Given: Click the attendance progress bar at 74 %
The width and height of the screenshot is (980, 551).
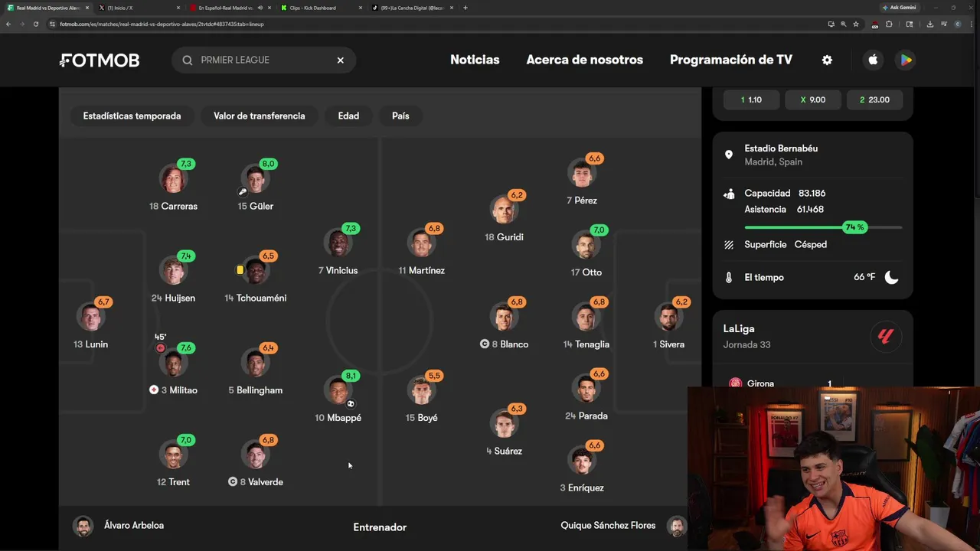Looking at the screenshot, I should (823, 227).
